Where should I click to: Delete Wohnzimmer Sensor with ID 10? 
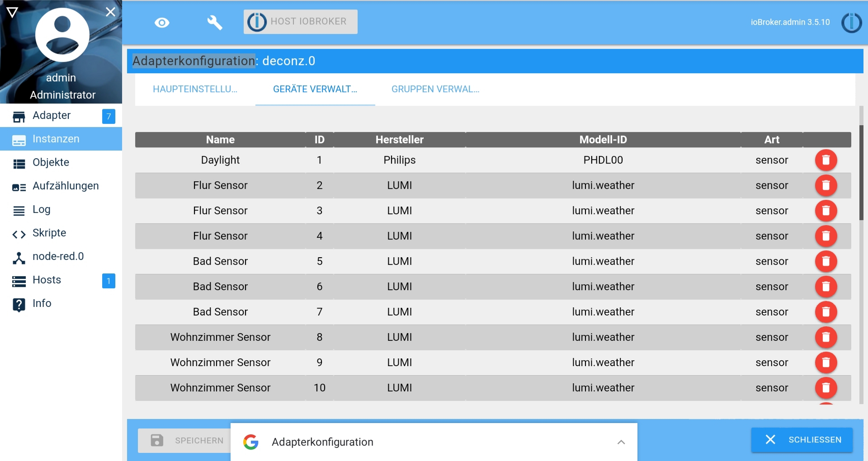click(x=826, y=388)
